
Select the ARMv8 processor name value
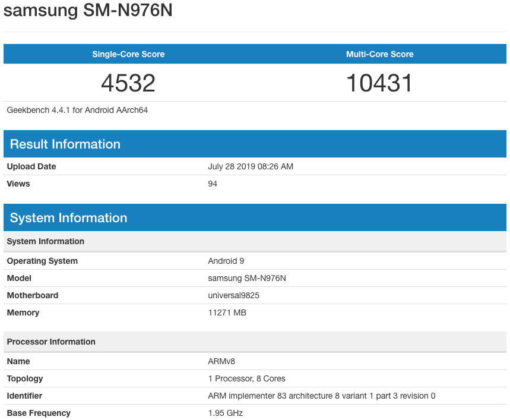[x=221, y=361]
